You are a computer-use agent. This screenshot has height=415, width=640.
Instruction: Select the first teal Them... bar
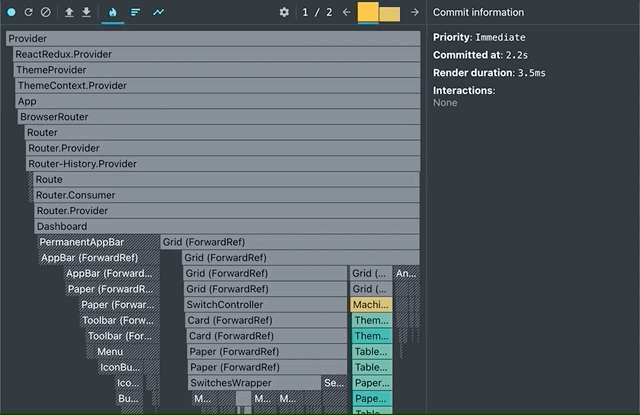pyautogui.click(x=372, y=320)
